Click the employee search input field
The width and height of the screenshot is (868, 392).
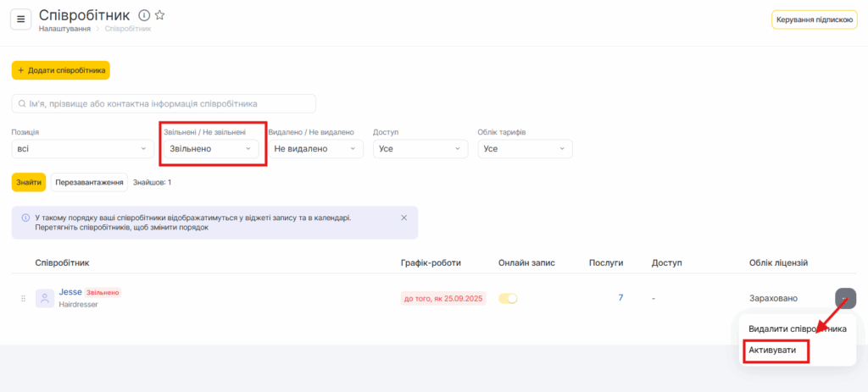pyautogui.click(x=164, y=103)
